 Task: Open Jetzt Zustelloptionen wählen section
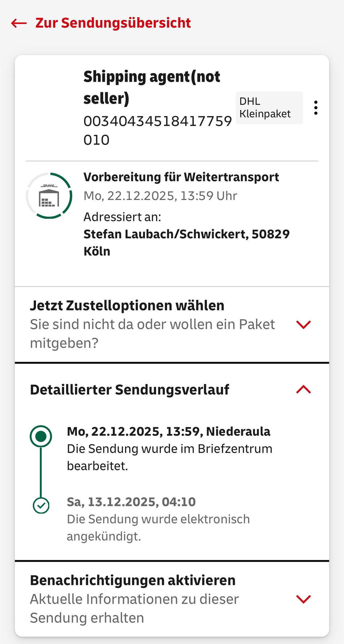[x=172, y=324]
